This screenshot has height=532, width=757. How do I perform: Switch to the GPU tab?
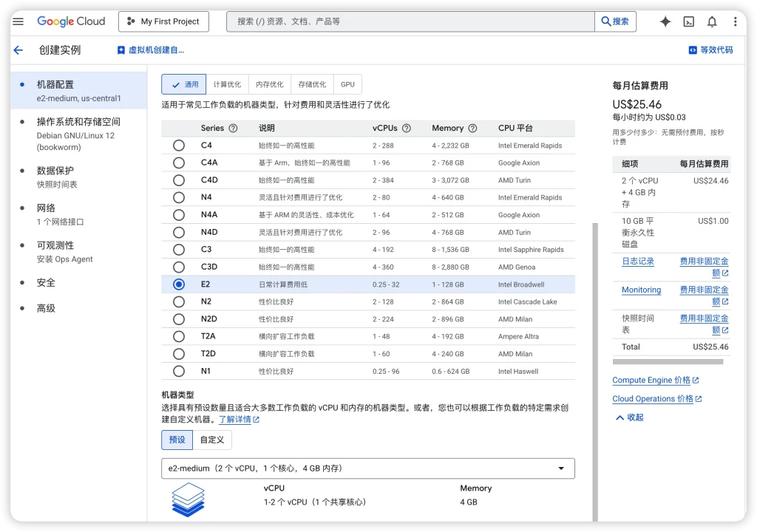click(x=347, y=84)
